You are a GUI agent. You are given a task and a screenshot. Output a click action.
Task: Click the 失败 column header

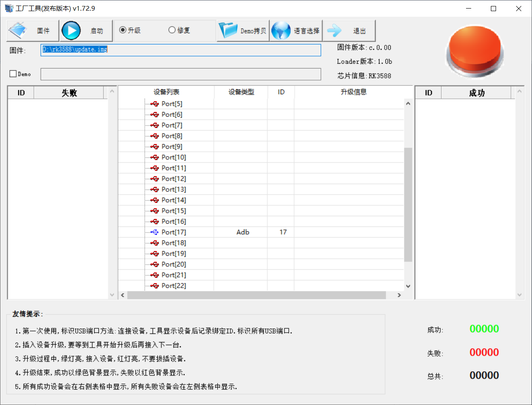tap(69, 93)
